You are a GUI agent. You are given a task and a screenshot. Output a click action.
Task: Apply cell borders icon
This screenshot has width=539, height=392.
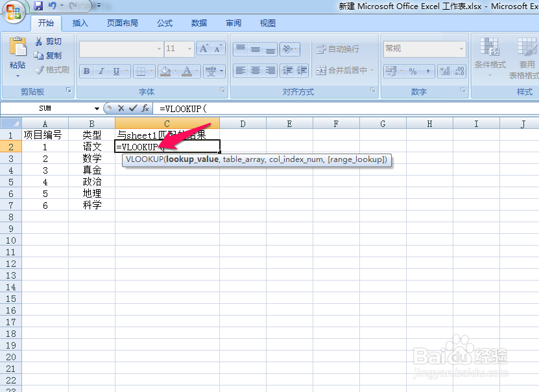(141, 71)
